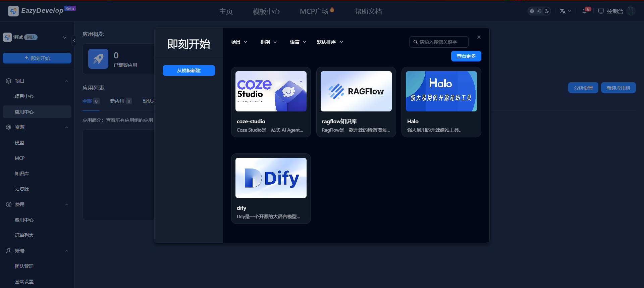Screen dimensions: 644x288
Task: Open the notifications bell with 6 badge
Action: [585, 11]
